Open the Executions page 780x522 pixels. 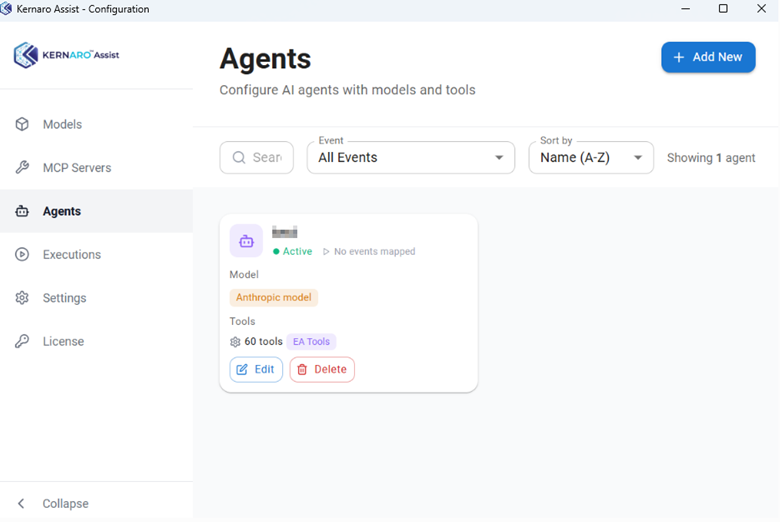pos(97,254)
